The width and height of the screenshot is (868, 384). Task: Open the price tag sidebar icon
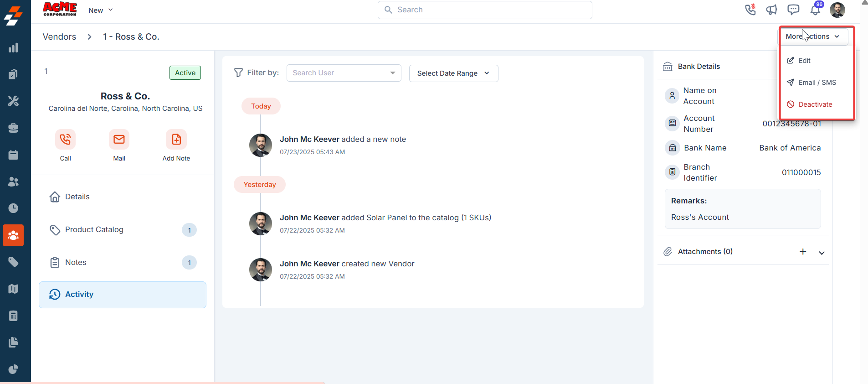[x=13, y=262]
